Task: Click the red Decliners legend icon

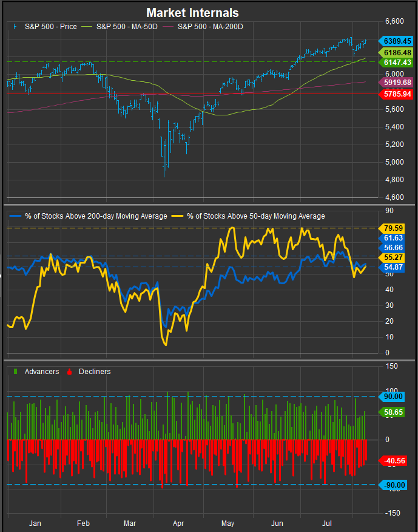Action: tap(69, 371)
